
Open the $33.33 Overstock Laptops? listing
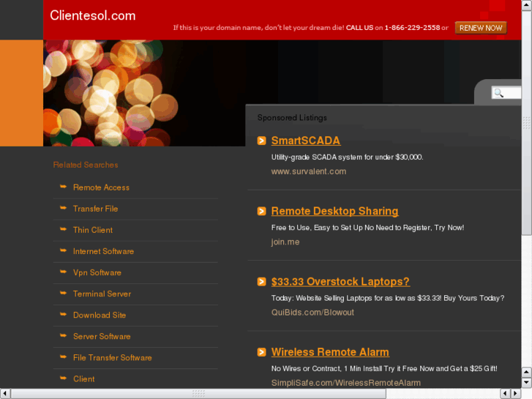coord(340,282)
